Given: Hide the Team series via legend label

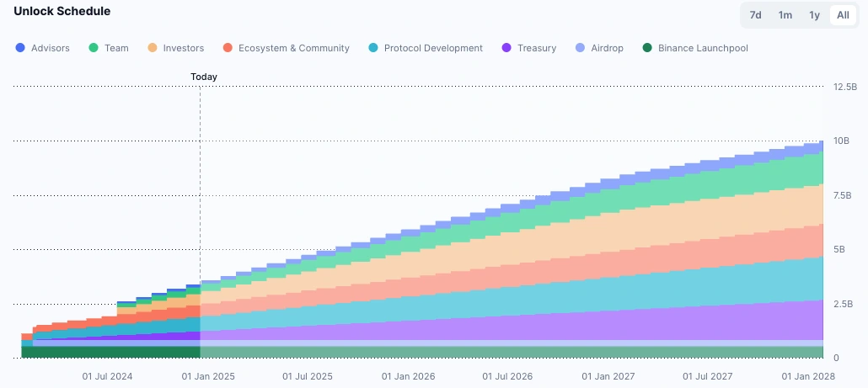Looking at the screenshot, I should point(116,48).
